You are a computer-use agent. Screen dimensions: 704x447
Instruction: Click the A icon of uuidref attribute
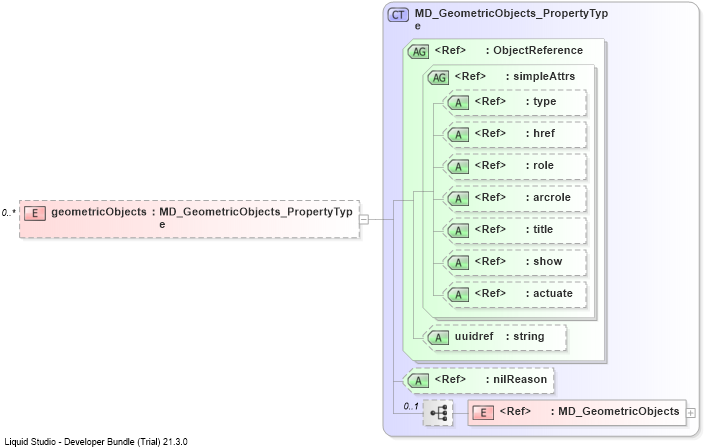(438, 337)
